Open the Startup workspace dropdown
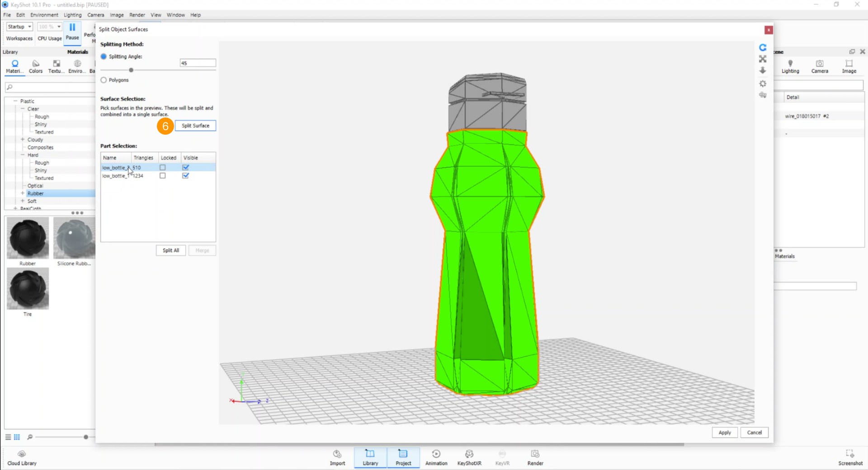This screenshot has width=868, height=470. [x=19, y=26]
